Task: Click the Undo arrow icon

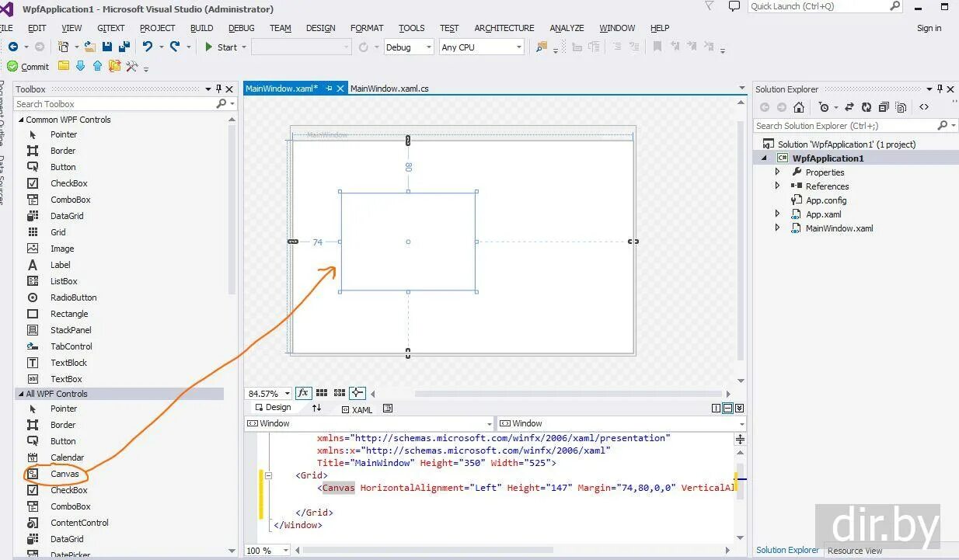Action: (147, 47)
